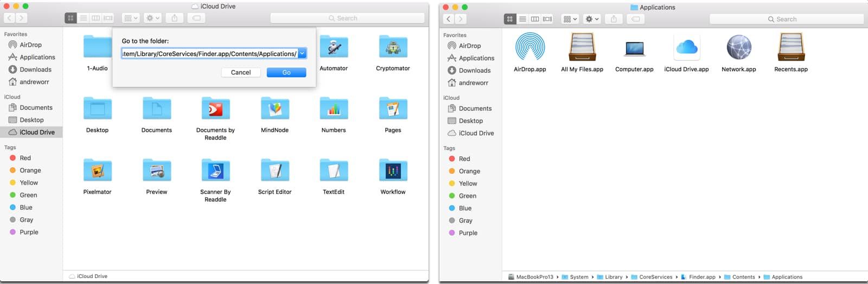868x284 pixels.
Task: Click the Share button in Applications window toolbar
Action: tap(614, 19)
